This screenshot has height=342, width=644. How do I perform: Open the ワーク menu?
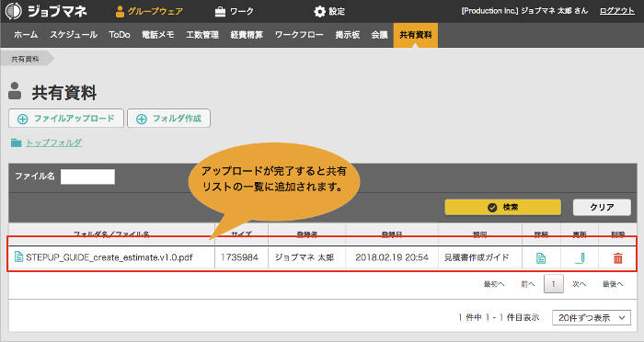click(234, 12)
